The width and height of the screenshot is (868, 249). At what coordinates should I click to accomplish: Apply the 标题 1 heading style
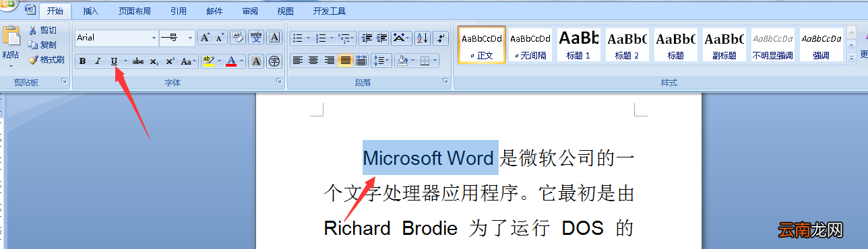pos(579,45)
